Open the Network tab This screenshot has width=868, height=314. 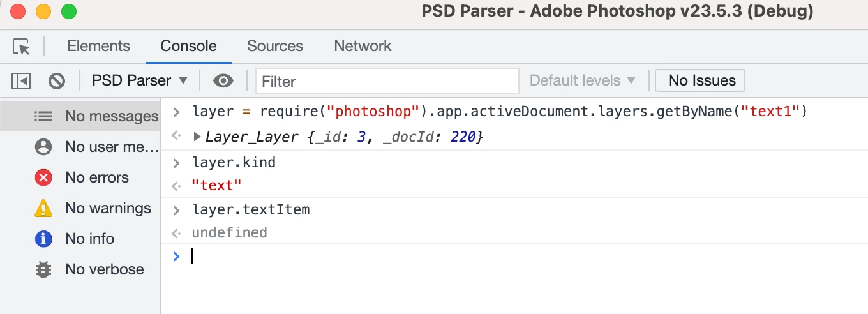pyautogui.click(x=363, y=46)
